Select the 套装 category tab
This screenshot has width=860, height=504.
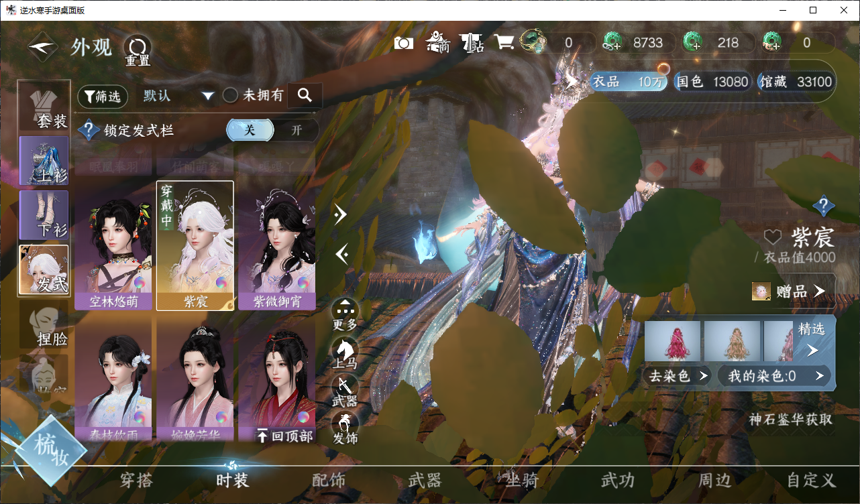click(44, 107)
